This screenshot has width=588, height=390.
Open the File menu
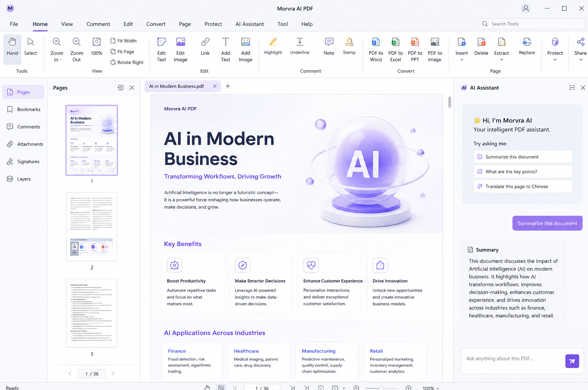(x=14, y=24)
